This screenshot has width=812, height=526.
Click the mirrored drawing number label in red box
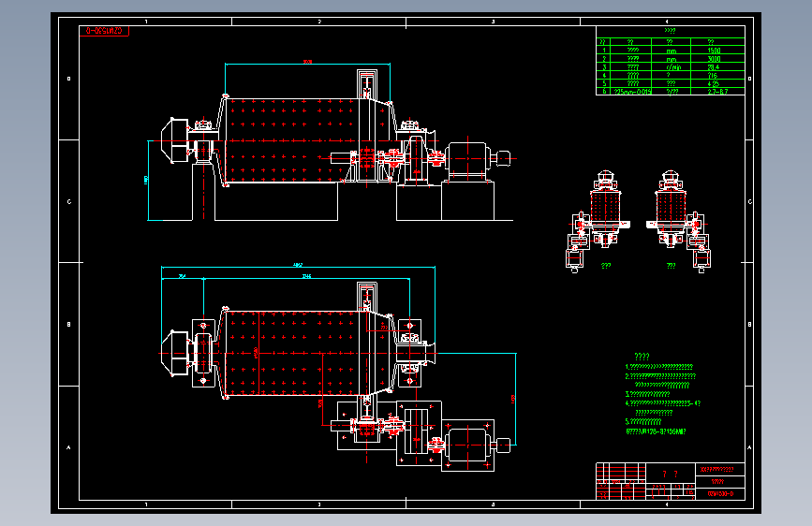pyautogui.click(x=104, y=31)
